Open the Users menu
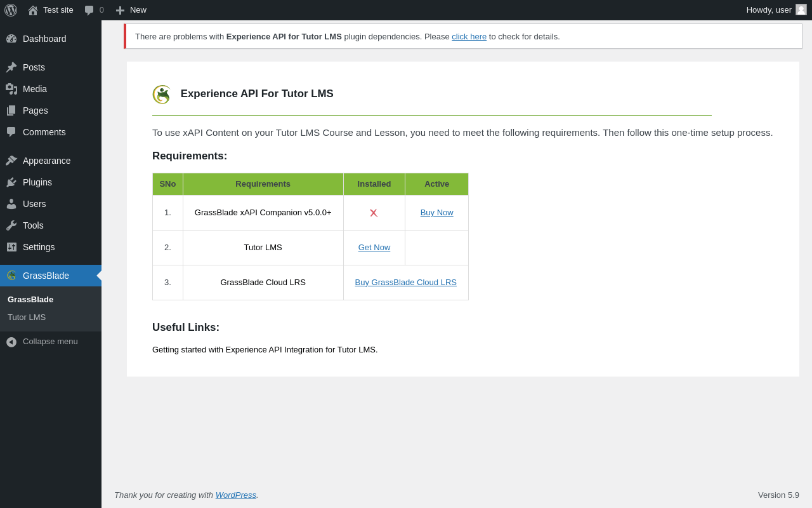The width and height of the screenshot is (812, 508). click(x=51, y=204)
